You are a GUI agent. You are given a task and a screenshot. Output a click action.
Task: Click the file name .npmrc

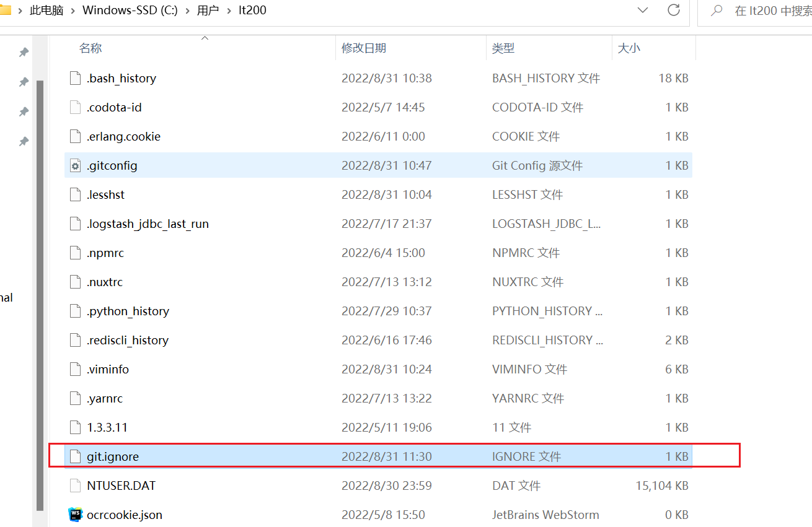105,253
